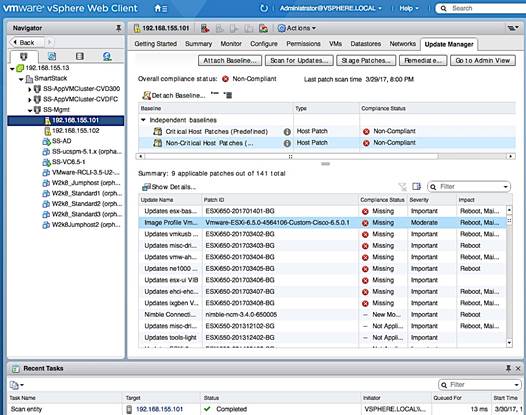Click the Scan for Updates button

(299, 61)
